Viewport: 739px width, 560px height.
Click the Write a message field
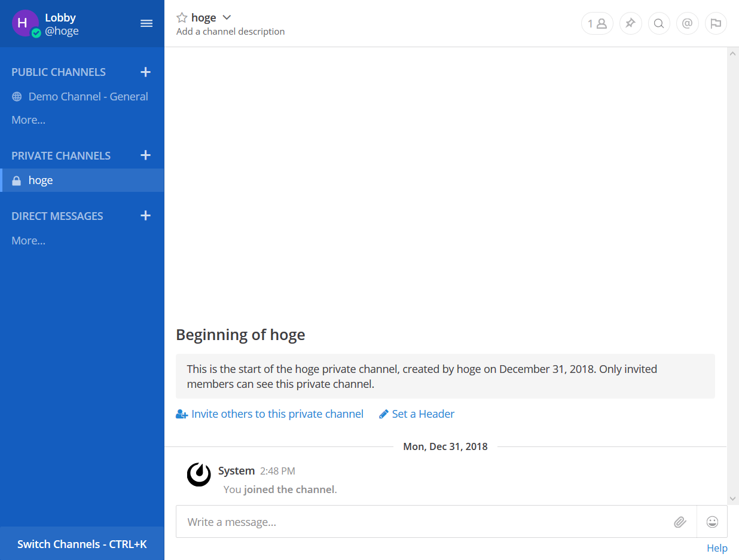(359, 522)
